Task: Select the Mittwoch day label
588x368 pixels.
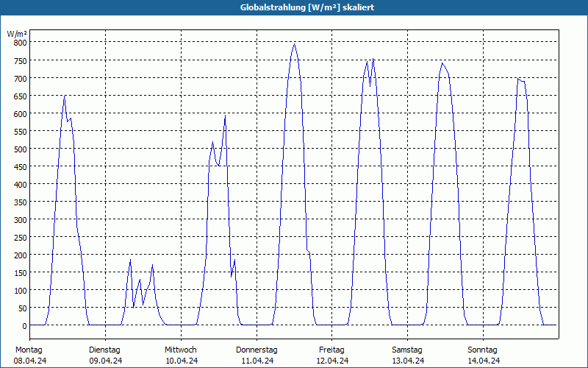Action: point(180,350)
